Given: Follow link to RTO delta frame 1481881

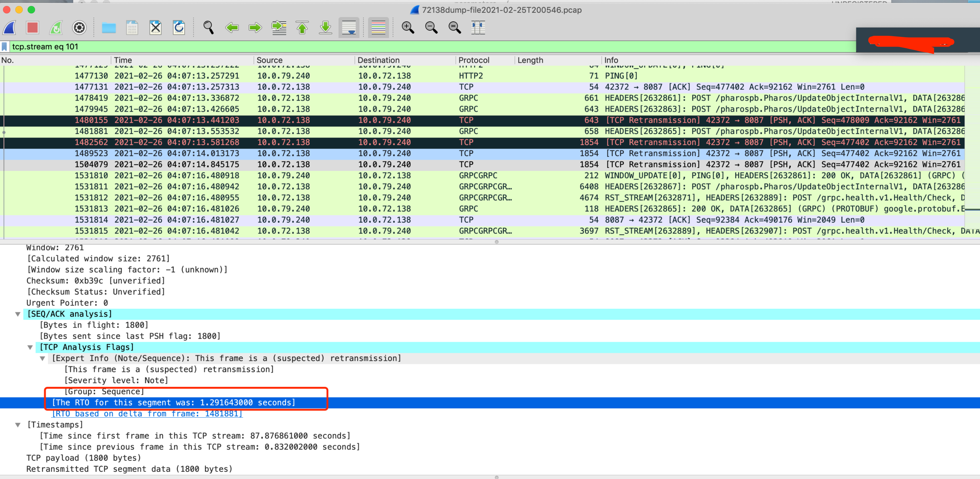Looking at the screenshot, I should coord(147,414).
